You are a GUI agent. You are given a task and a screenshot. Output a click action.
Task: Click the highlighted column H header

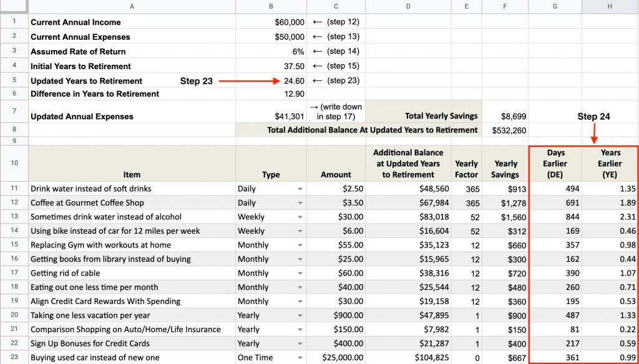tap(610, 6)
